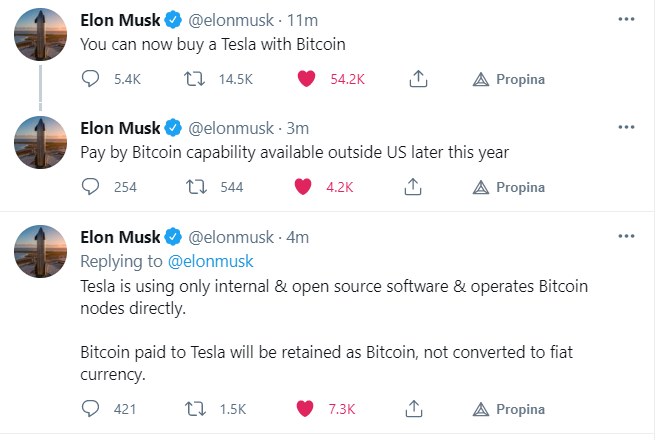The width and height of the screenshot is (657, 440).
Task: Open the @elonmusk link after 'Replying to'
Action: click(211, 261)
